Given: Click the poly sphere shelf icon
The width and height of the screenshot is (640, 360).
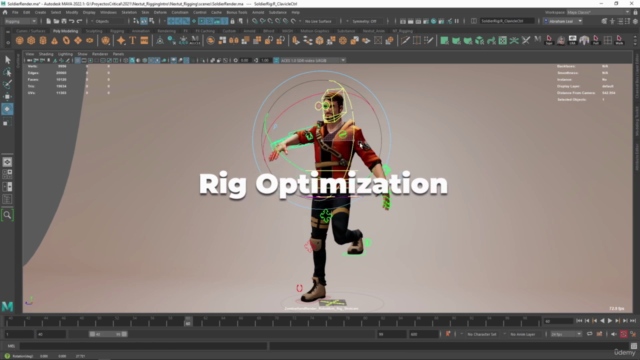Looking at the screenshot, I should click(x=19, y=40).
